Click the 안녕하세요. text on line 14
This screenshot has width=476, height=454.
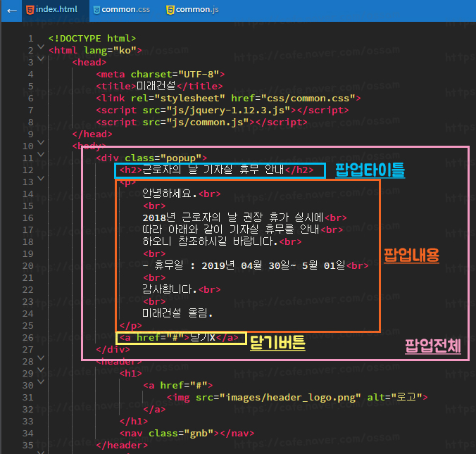(x=170, y=194)
